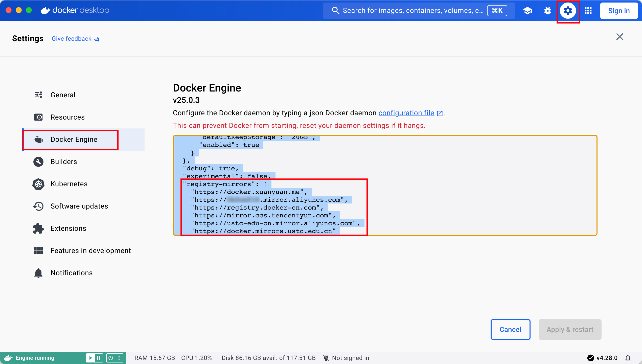Image resolution: width=642 pixels, height=364 pixels.
Task: Click the not signed in icon
Action: coord(326,358)
